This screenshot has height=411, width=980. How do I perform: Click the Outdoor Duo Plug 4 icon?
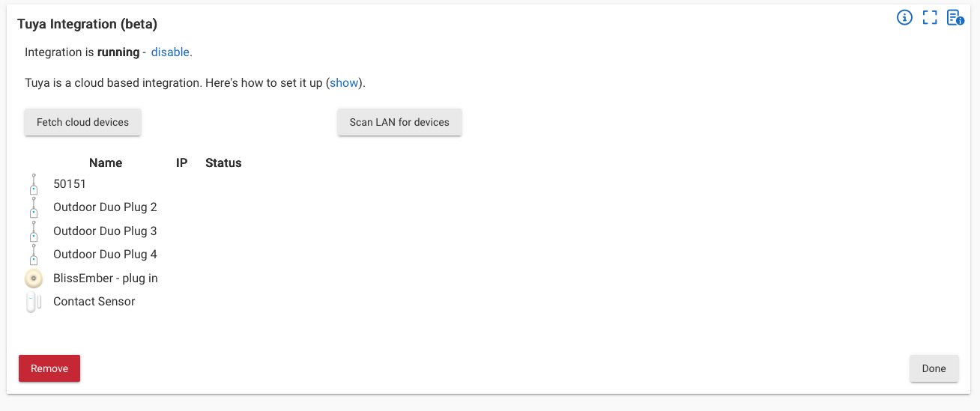point(34,255)
